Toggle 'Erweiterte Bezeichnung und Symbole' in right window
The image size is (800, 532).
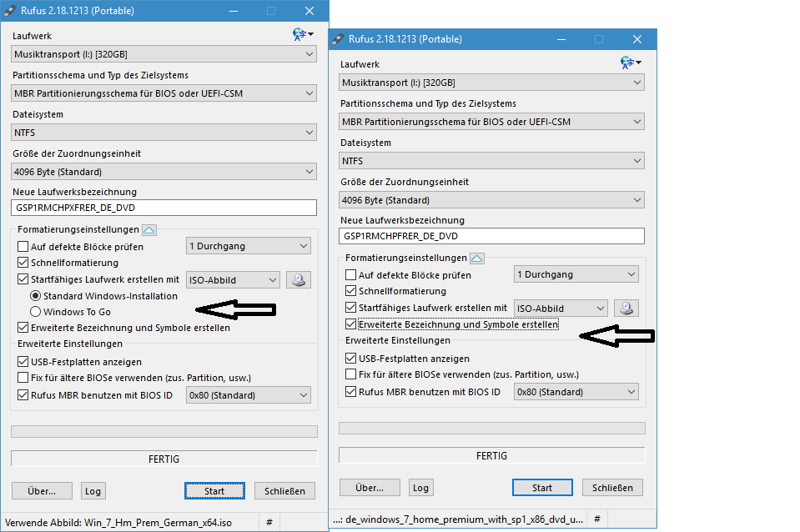(x=350, y=324)
